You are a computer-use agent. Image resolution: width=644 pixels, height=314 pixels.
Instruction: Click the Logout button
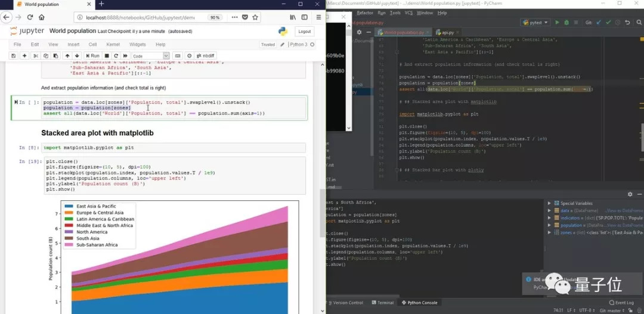(304, 31)
